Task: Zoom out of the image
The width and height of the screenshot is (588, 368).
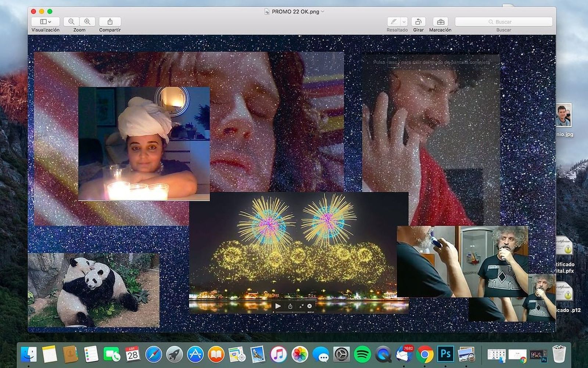Action: tap(71, 22)
